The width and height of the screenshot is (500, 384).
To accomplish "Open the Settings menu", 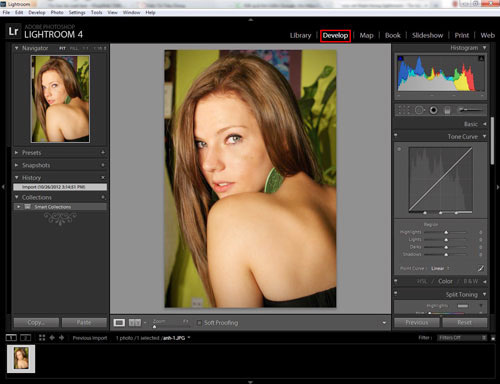I will (x=77, y=12).
